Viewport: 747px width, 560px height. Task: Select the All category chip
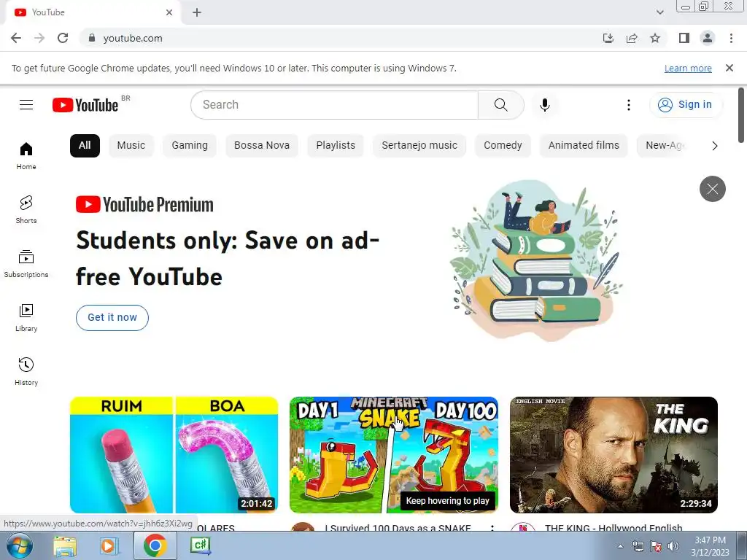[85, 146]
